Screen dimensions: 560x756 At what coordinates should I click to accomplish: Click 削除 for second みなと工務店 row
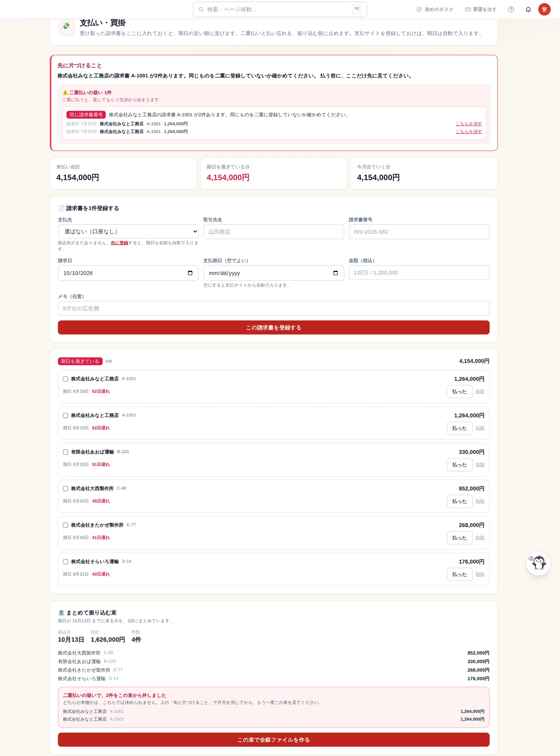480,428
